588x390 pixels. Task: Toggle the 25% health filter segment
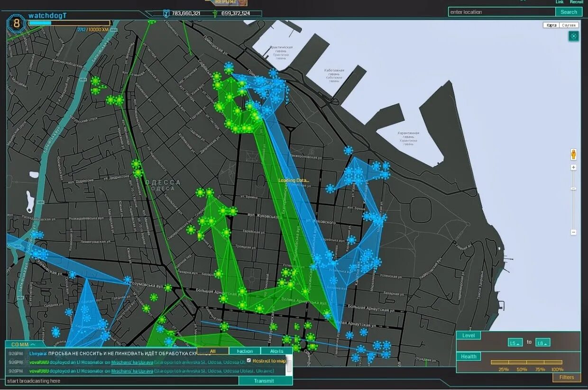(500, 362)
